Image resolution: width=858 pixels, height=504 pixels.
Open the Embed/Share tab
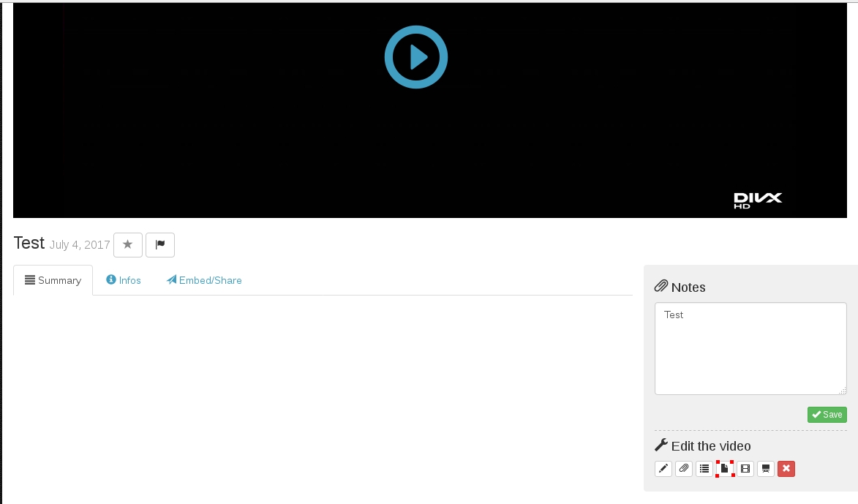[x=204, y=280]
